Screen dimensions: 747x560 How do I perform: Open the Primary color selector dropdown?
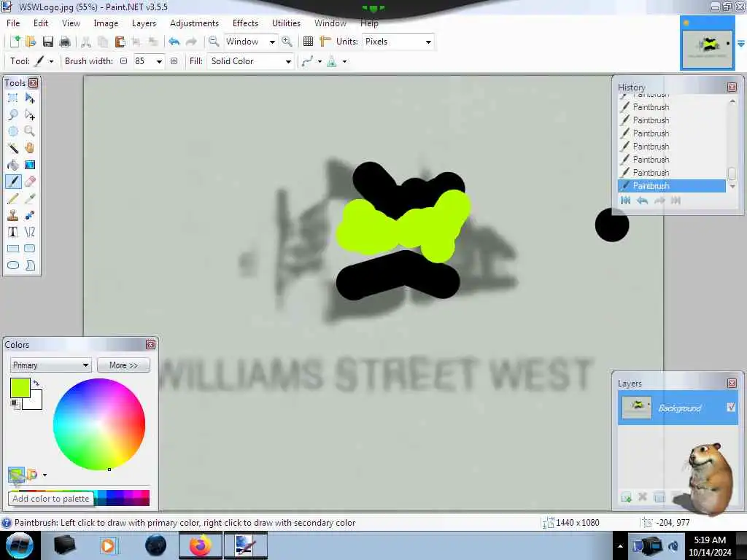(x=50, y=365)
